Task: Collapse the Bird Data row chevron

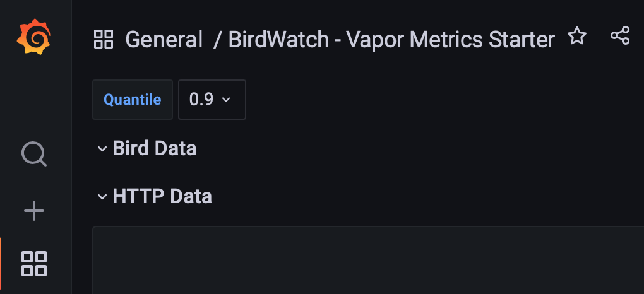Action: click(x=102, y=149)
